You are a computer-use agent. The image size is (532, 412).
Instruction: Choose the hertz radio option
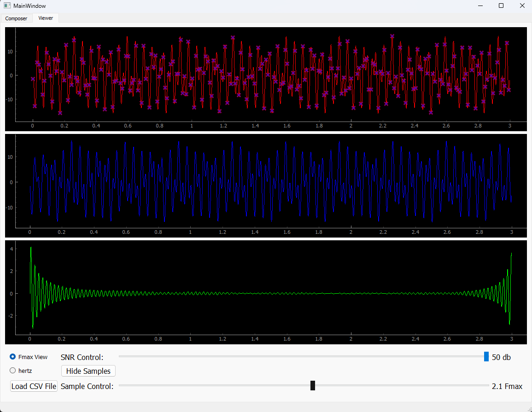coord(21,371)
